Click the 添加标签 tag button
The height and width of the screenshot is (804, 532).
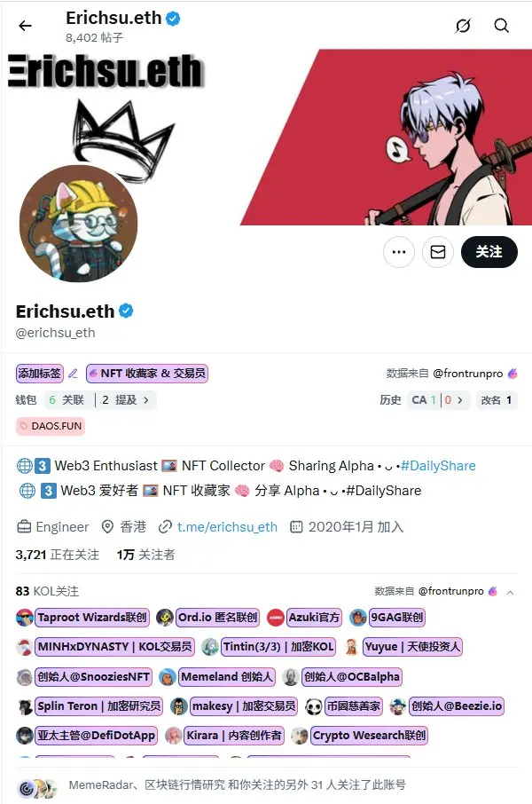(40, 374)
